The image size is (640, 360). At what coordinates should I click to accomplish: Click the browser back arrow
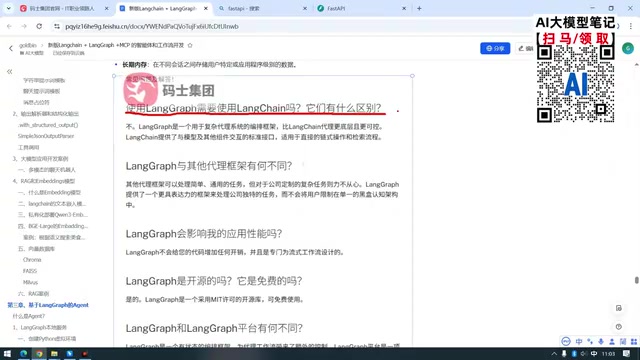pyautogui.click(x=9, y=26)
